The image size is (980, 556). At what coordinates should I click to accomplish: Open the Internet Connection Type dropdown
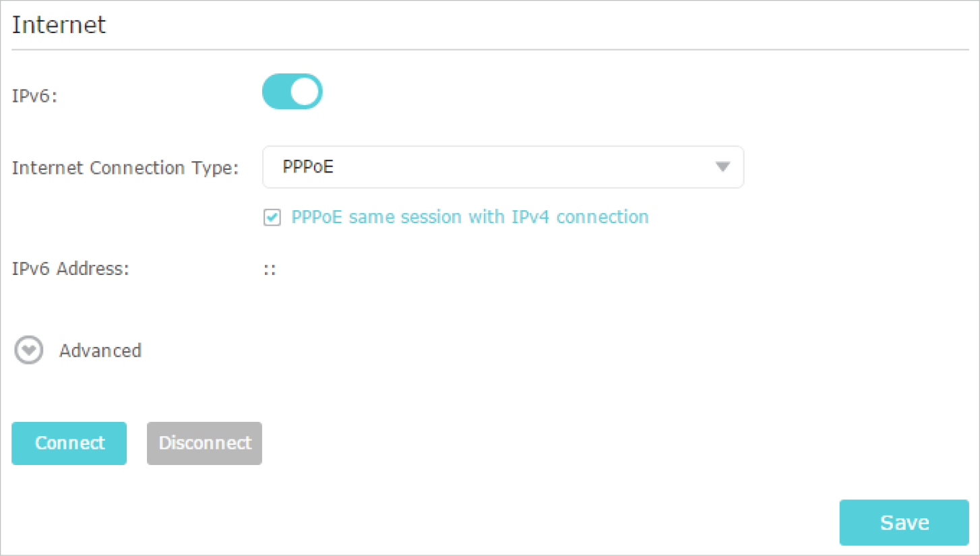503,167
